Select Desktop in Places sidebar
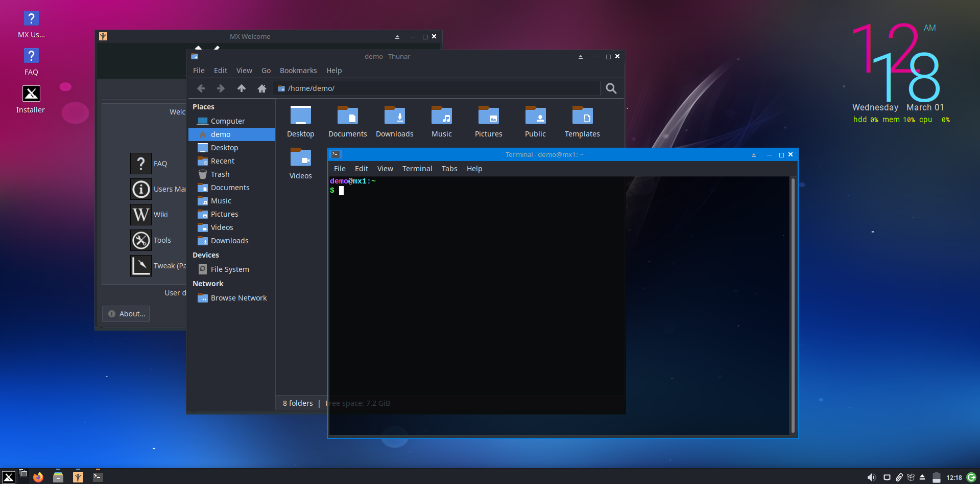980x484 pixels. 232,148
